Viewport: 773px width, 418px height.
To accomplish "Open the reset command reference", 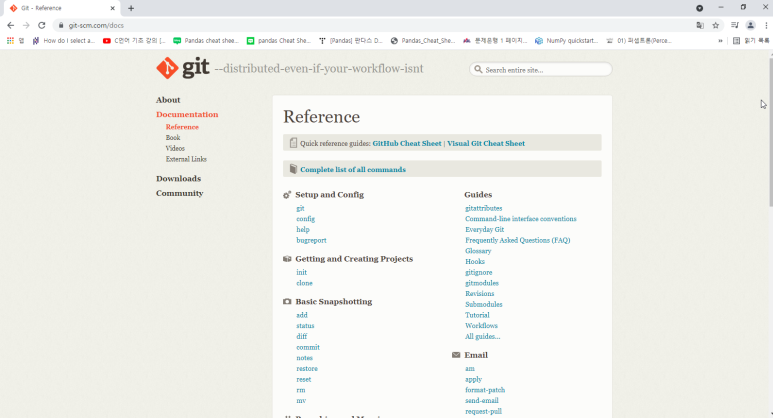I will point(304,380).
